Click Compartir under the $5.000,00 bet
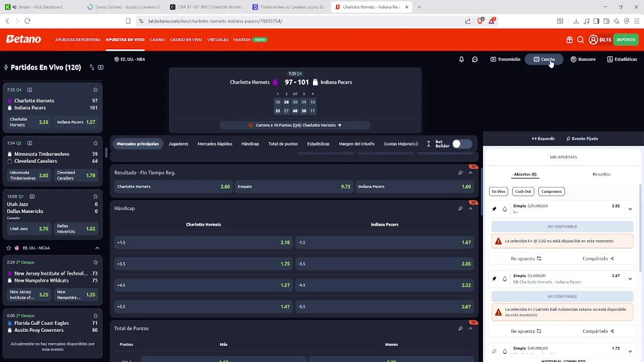 click(x=598, y=331)
